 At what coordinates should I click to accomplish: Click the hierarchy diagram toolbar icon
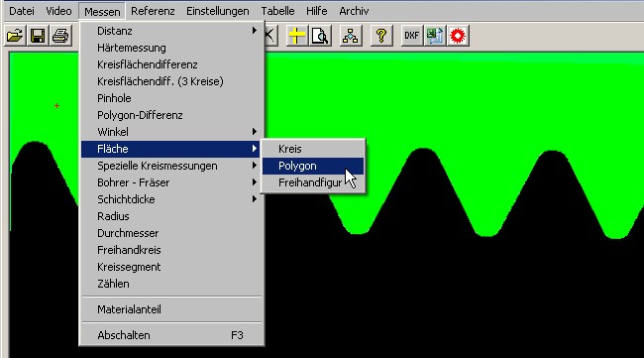[x=351, y=36]
